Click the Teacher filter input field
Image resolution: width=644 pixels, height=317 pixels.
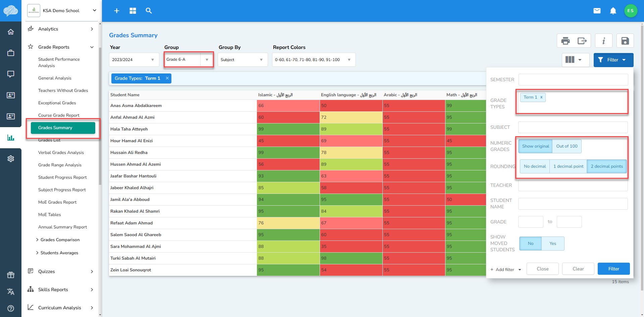[573, 186]
